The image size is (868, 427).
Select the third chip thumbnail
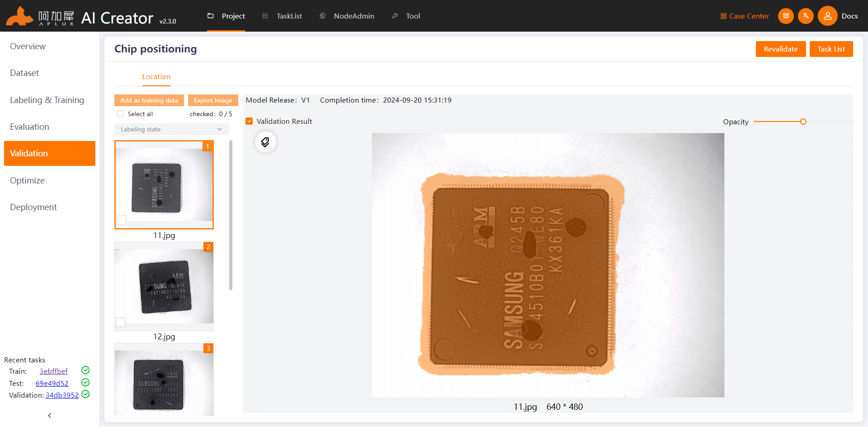[164, 380]
